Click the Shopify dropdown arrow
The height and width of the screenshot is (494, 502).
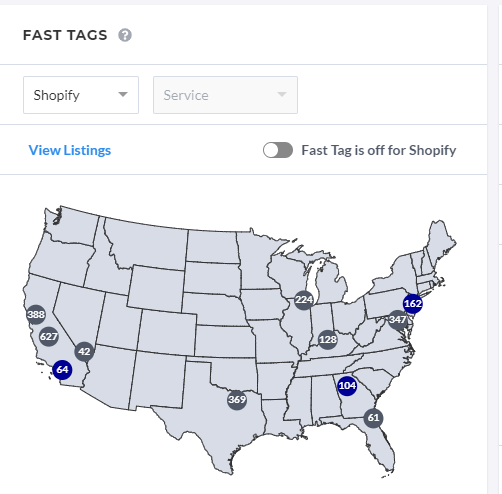pos(123,94)
